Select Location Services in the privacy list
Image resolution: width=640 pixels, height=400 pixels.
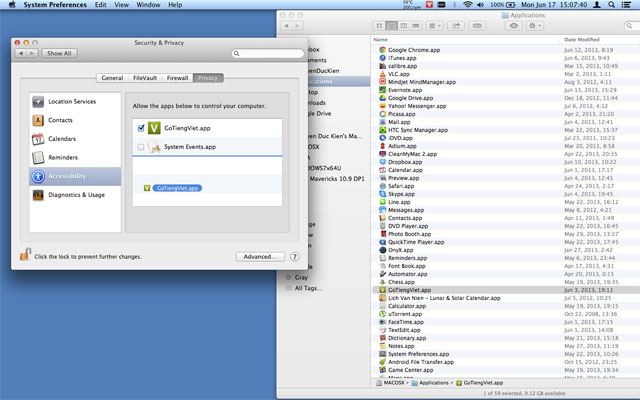coord(70,101)
